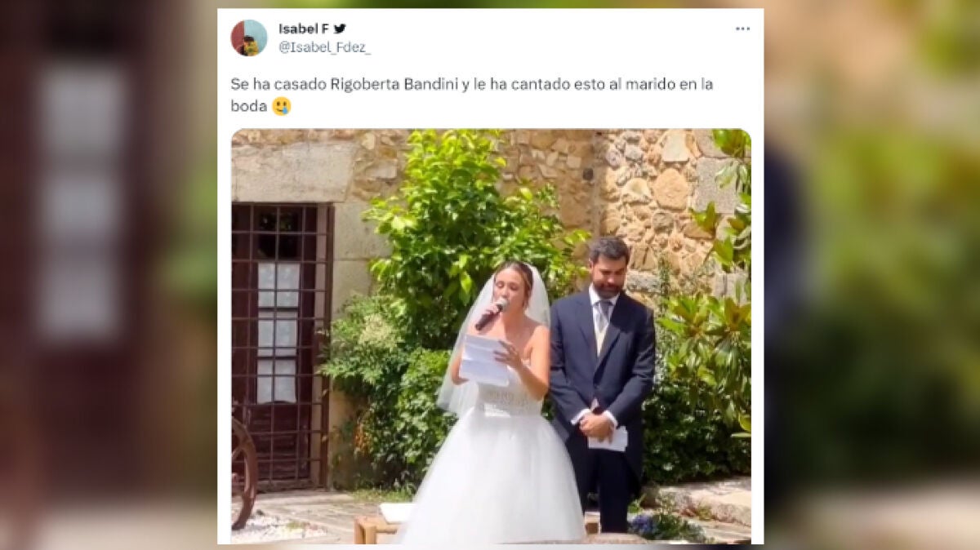Click the paper sheet the bride is reading
980x550 pixels.
click(x=483, y=361)
